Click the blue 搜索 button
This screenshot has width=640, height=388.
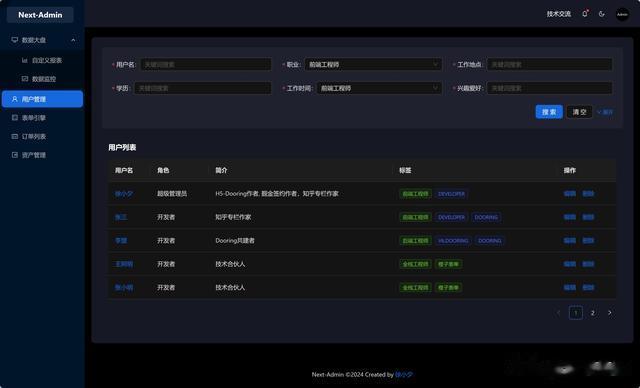(549, 112)
